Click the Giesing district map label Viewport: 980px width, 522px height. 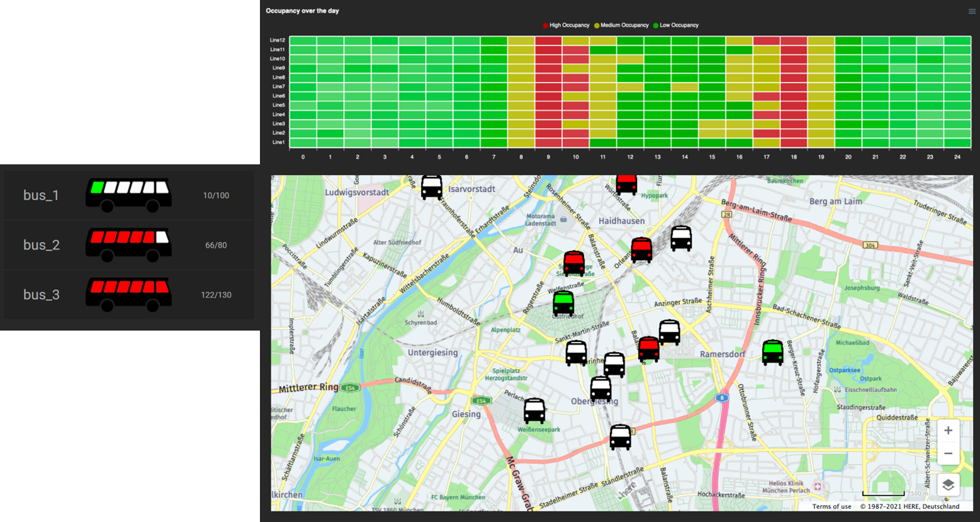[466, 414]
